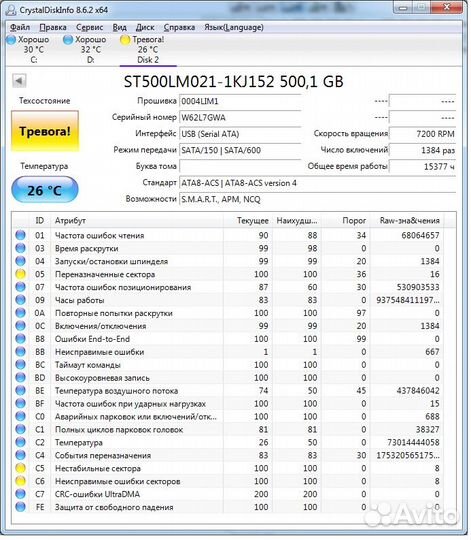Click the Интерфейс field USB (Serial ATA)
This screenshot has height=540, width=471.
point(240,134)
